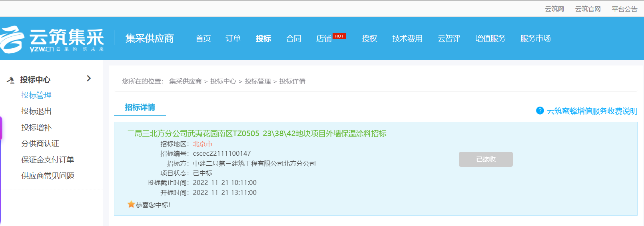The width and height of the screenshot is (644, 226).
Task: Open 云筑蜜蜂增值服务收费说明 link
Action: (592, 111)
